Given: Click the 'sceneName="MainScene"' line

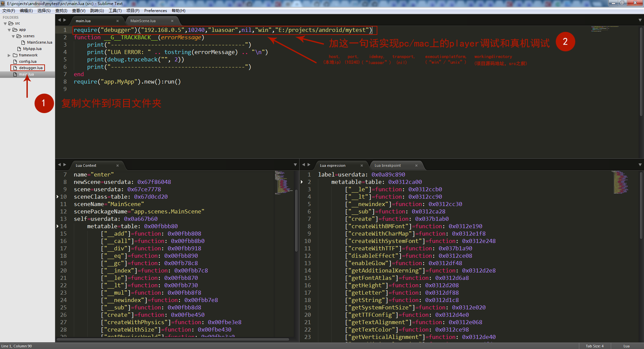Looking at the screenshot, I should click(x=109, y=204).
